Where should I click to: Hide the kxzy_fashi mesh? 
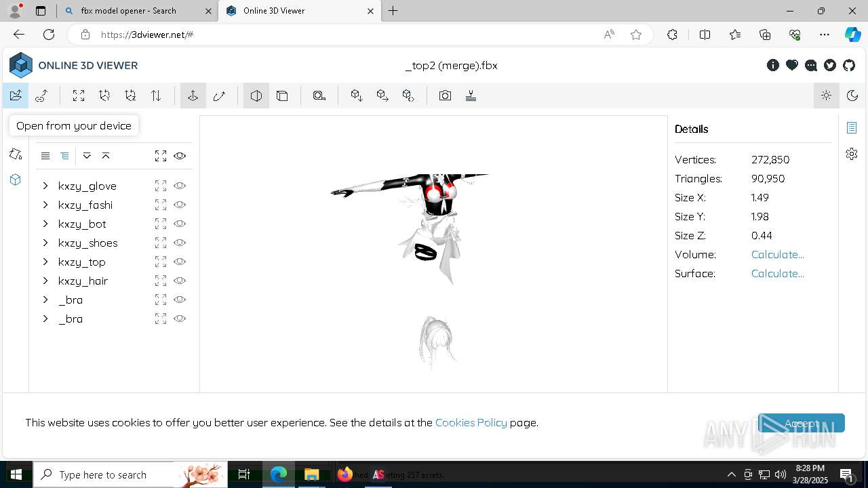click(180, 205)
